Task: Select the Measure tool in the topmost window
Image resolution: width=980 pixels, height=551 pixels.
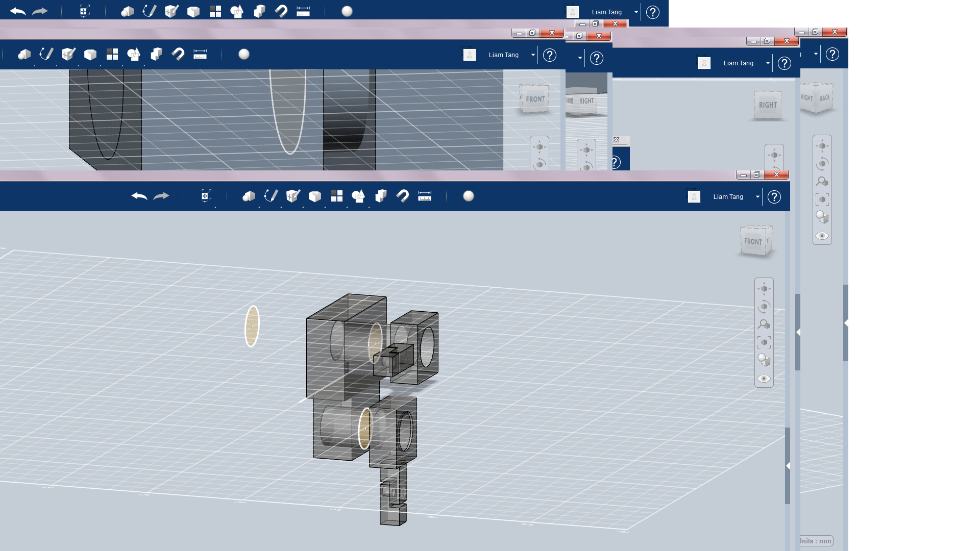Action: (303, 11)
